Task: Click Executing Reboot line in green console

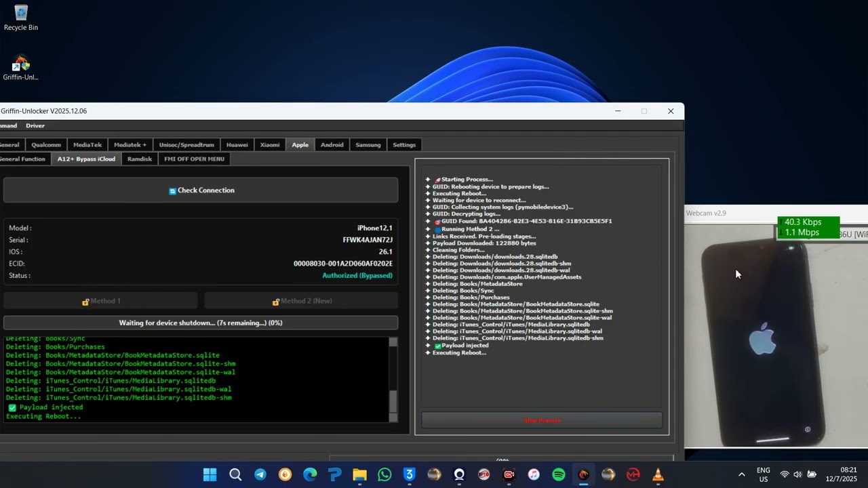Action: (43, 416)
